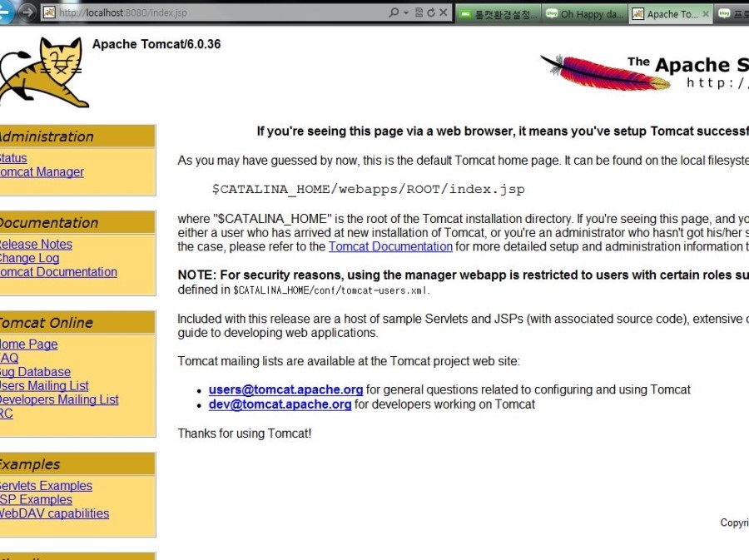Click the Apache Software Foundation banner text

(x=688, y=65)
